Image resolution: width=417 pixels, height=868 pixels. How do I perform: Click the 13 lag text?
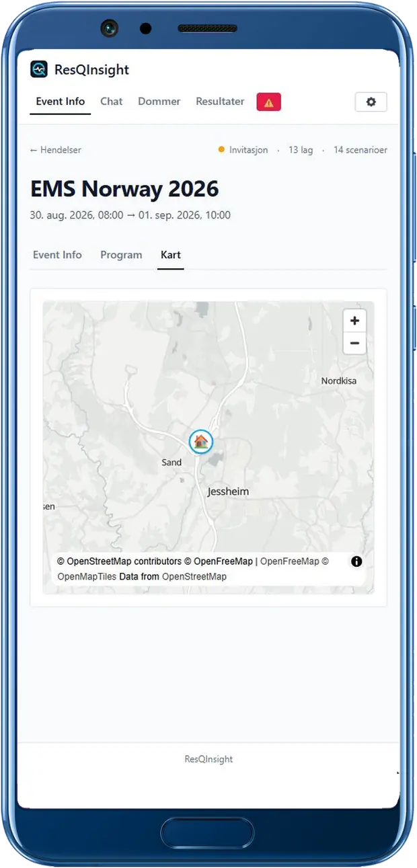pyautogui.click(x=301, y=150)
